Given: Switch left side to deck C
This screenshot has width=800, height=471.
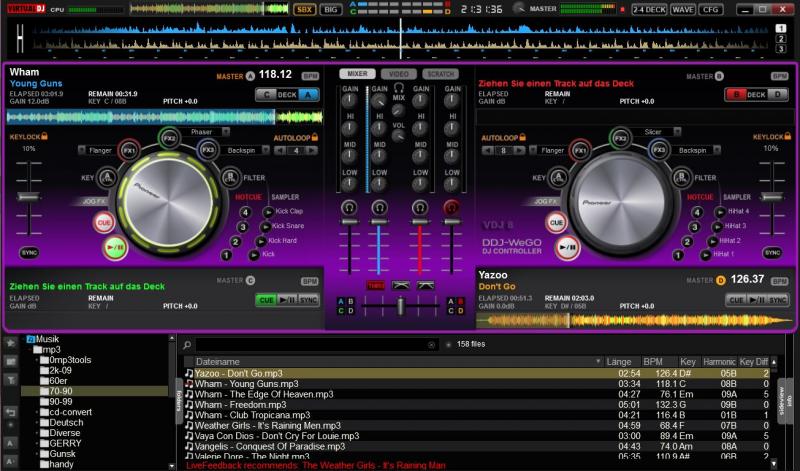Looking at the screenshot, I should tap(266, 95).
